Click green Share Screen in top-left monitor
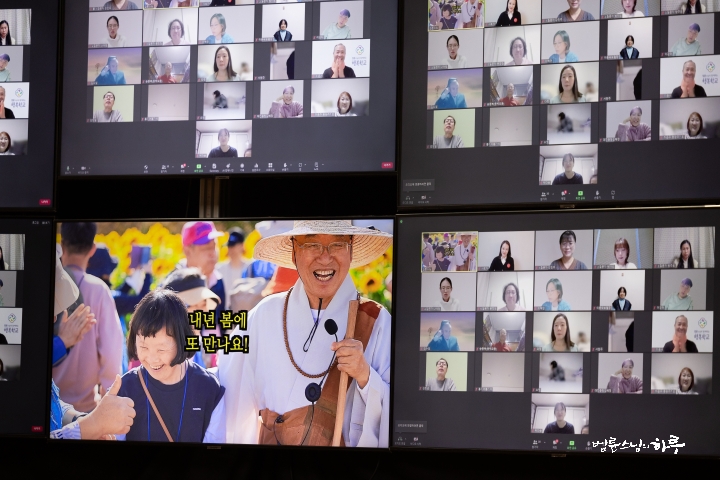720x480 pixels. click(x=198, y=166)
